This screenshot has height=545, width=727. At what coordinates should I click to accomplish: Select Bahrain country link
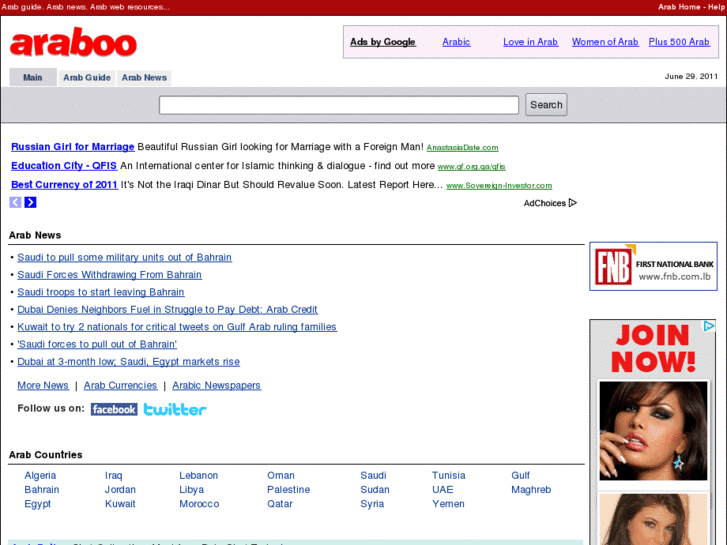(x=42, y=490)
